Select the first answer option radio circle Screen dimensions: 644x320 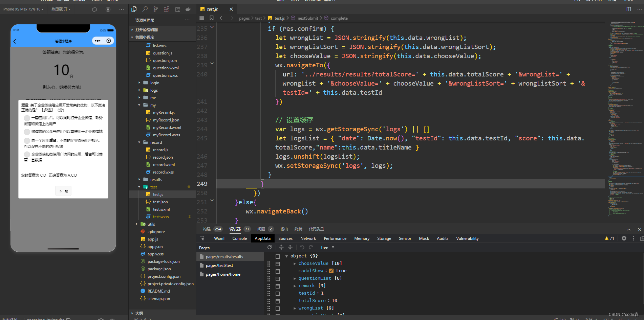(27, 118)
